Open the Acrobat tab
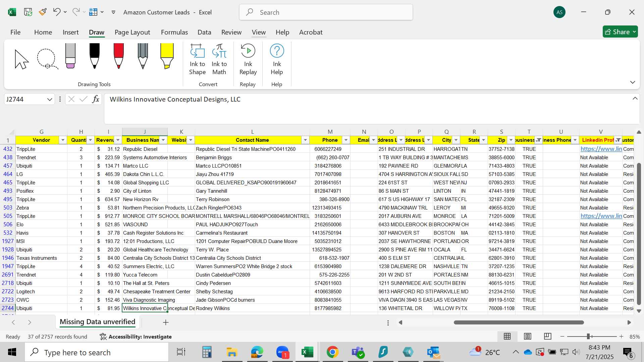Image resolution: width=644 pixels, height=362 pixels. [x=311, y=32]
